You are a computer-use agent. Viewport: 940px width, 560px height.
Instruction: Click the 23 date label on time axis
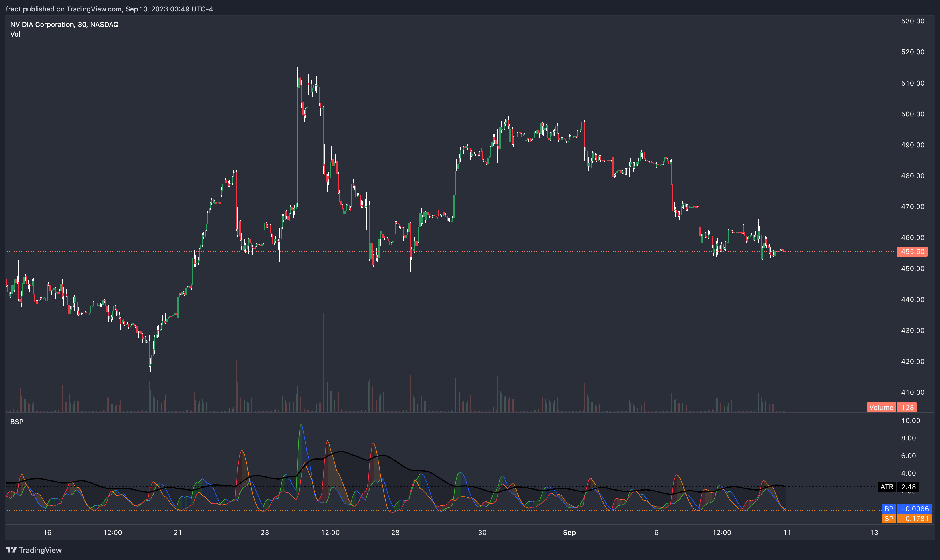pos(265,533)
